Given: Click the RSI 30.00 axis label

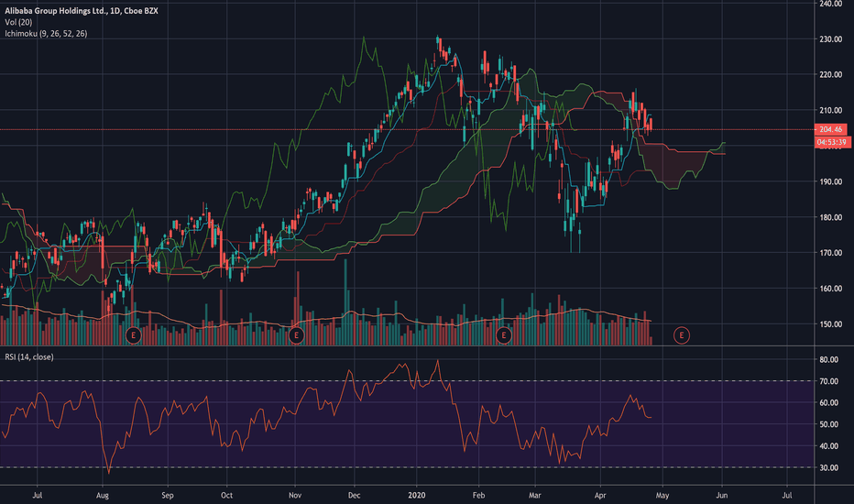Looking at the screenshot, I should [x=829, y=467].
